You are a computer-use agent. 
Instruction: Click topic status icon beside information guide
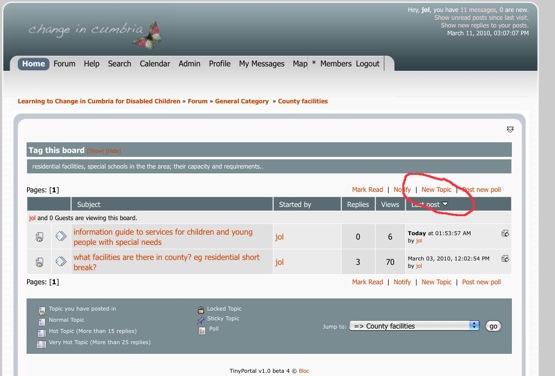tap(40, 237)
